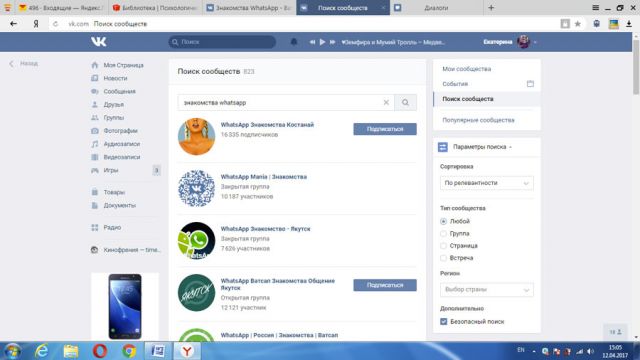This screenshot has height=360, width=640.
Task: Select the Group community type radio
Action: tap(443, 233)
